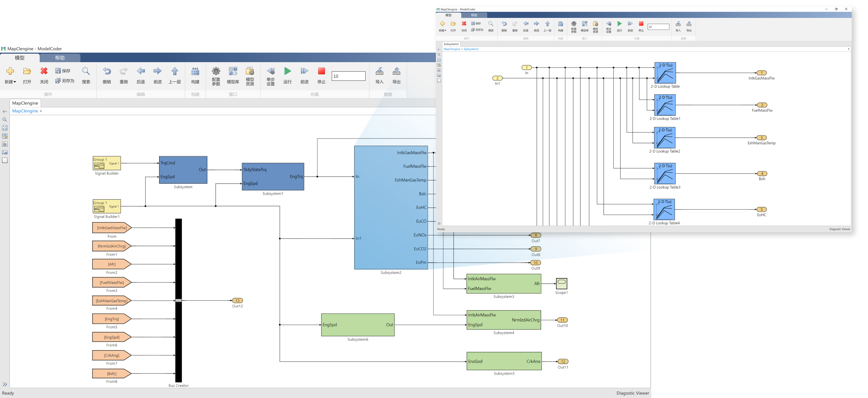
Task: Redo with 重做 in main window
Action: (x=123, y=75)
